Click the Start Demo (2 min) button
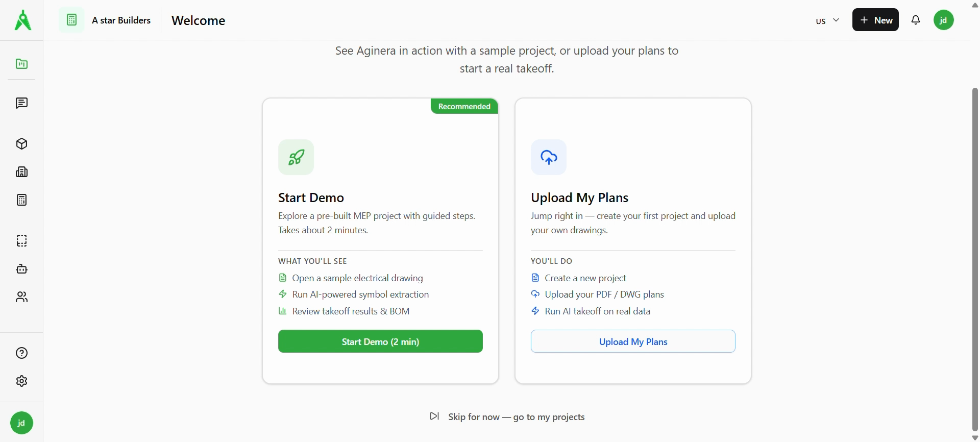 (x=380, y=341)
